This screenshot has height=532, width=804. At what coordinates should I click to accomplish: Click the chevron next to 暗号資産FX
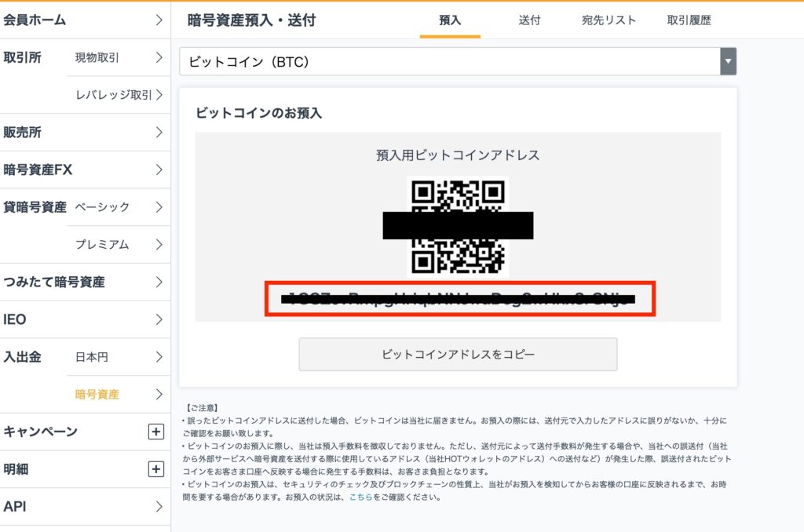[x=159, y=169]
